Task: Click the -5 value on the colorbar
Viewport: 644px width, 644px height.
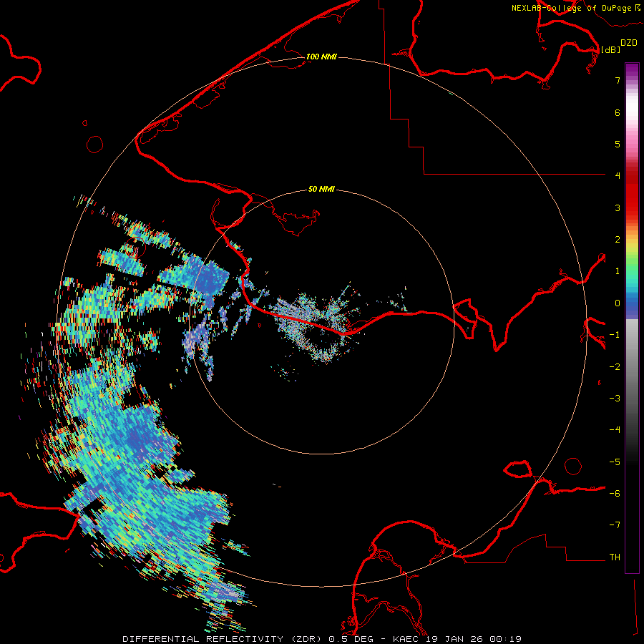Action: (615, 462)
